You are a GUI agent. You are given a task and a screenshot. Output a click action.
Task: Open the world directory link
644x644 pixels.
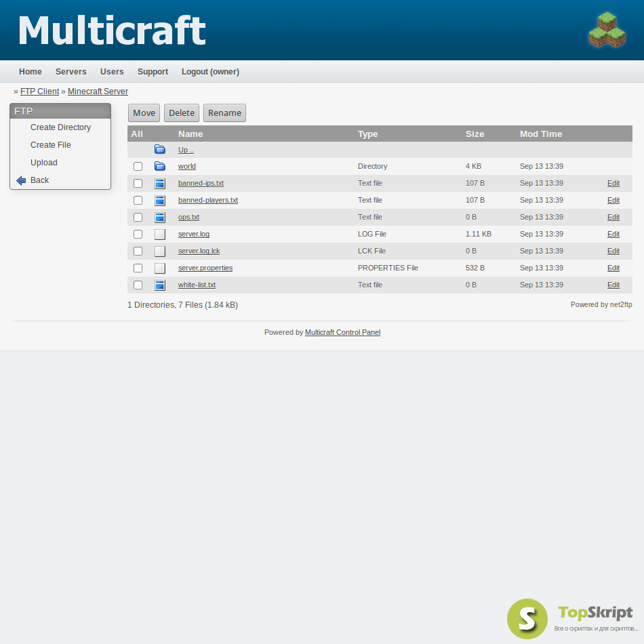[187, 166]
